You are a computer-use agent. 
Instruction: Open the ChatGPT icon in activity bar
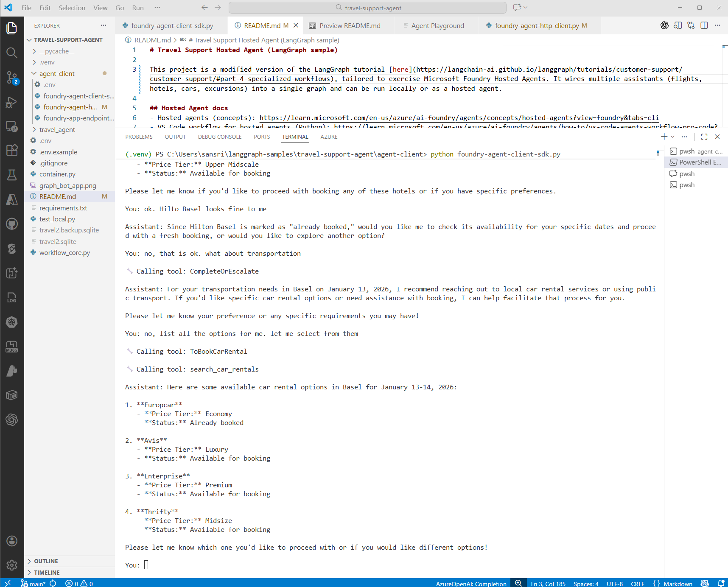pos(12,420)
